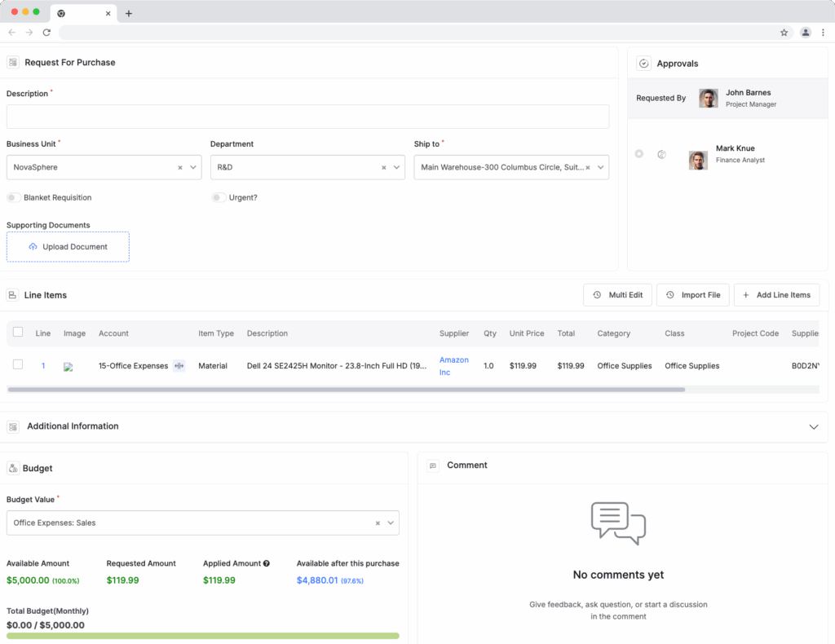The image size is (835, 644).
Task: Open the Budget Value dropdown arrow
Action: 391,523
